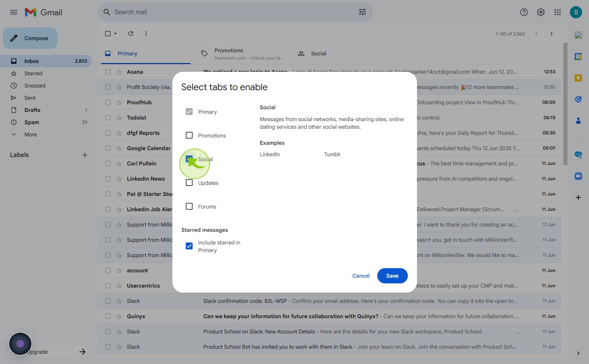The image size is (589, 364).
Task: Open the Quinyx collaboration email
Action: [x=329, y=316]
